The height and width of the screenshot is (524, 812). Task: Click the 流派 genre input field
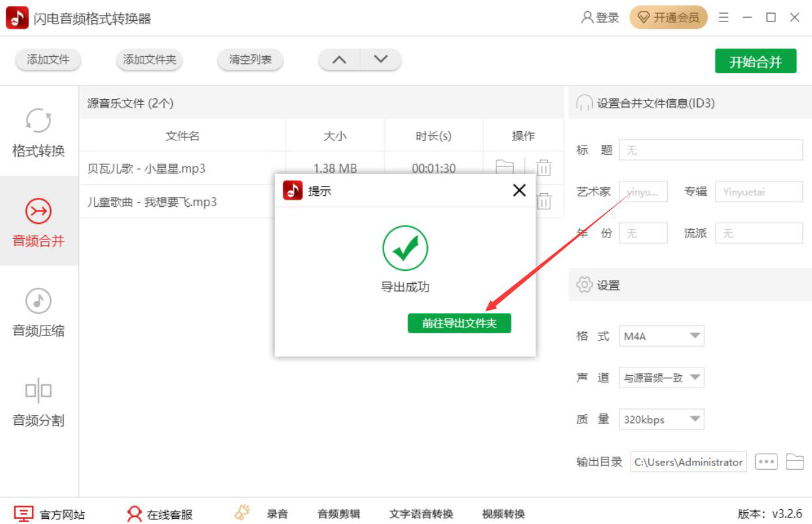tap(759, 233)
